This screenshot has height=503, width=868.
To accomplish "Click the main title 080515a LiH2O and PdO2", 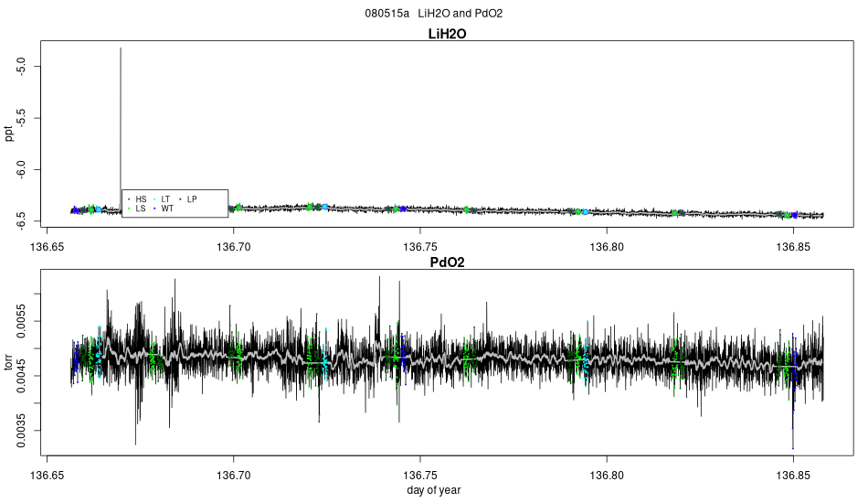I will point(433,14).
